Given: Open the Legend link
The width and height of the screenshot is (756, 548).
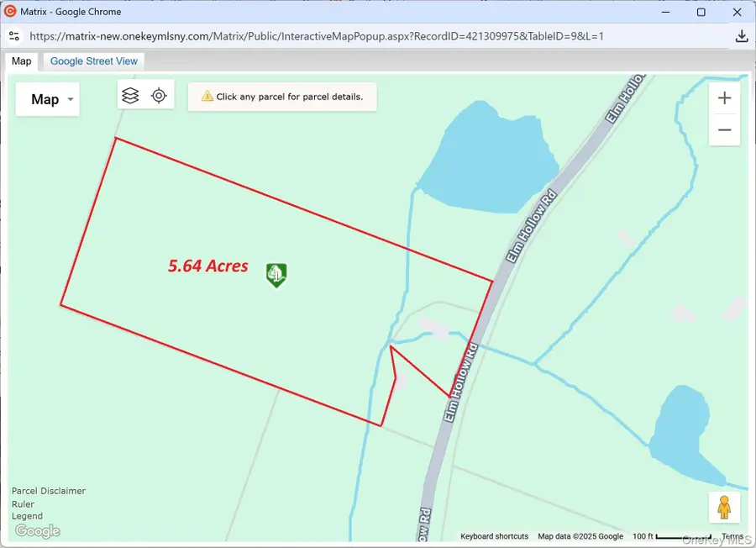Looking at the screenshot, I should point(27,516).
